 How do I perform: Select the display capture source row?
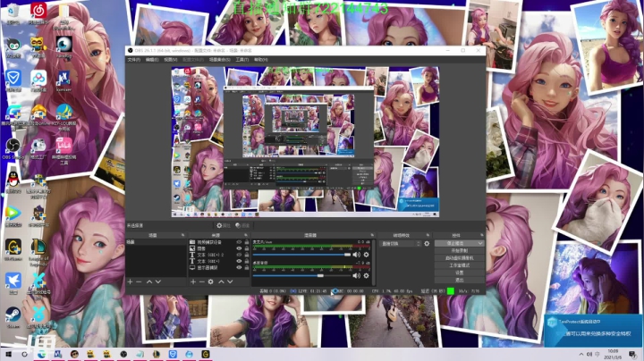click(219, 267)
